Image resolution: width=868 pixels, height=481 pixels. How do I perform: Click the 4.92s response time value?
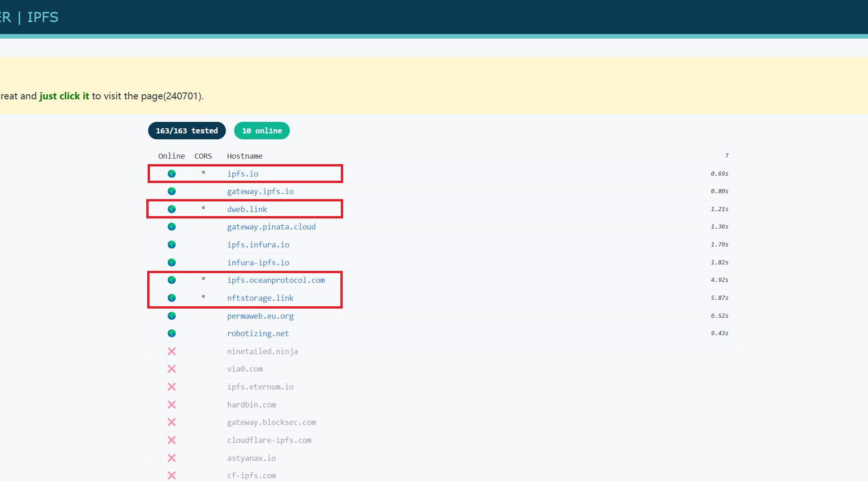pyautogui.click(x=719, y=280)
